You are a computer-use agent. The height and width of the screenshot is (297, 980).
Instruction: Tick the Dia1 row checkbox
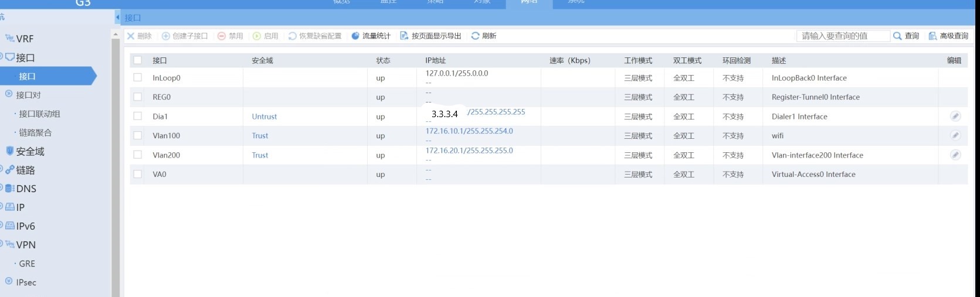pyautogui.click(x=138, y=116)
